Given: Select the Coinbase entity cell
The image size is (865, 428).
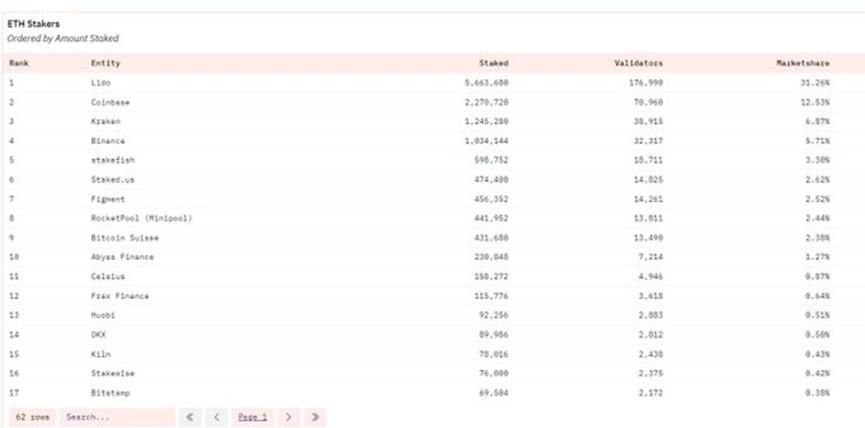Looking at the screenshot, I should coord(110,102).
